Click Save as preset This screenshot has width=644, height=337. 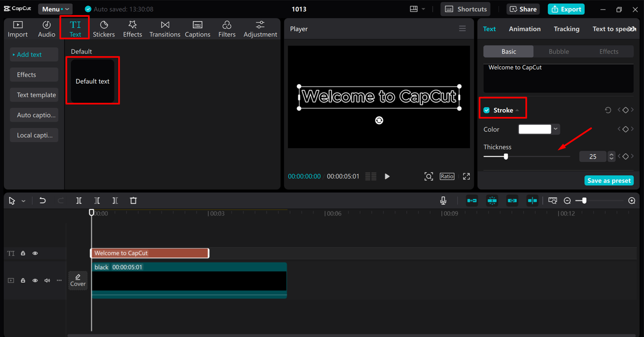[x=609, y=180]
